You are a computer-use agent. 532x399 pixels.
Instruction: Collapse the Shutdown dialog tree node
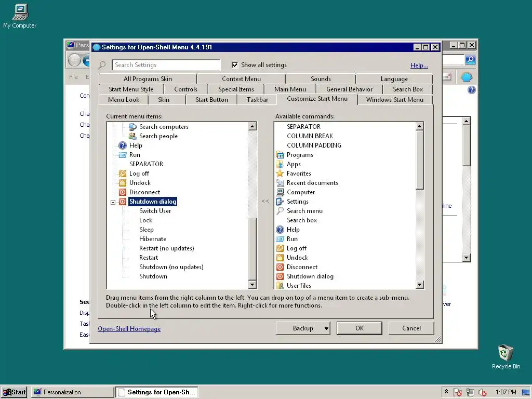click(113, 202)
